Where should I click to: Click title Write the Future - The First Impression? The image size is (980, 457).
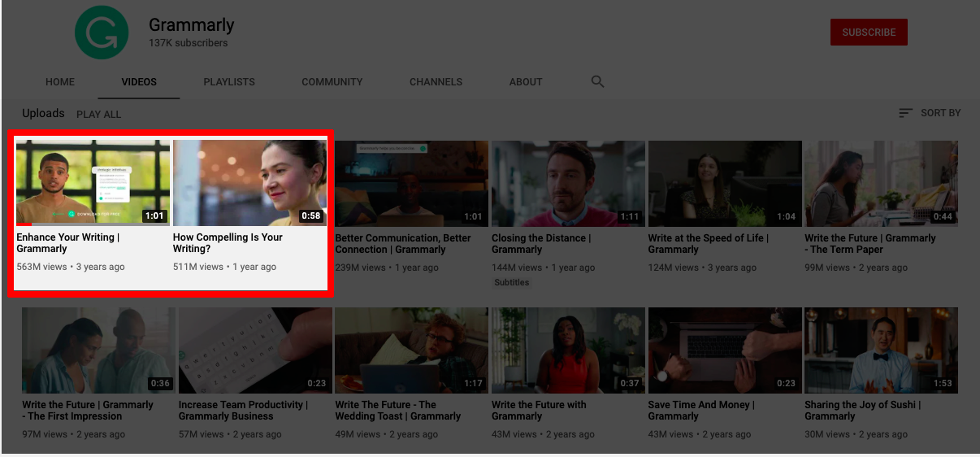(88, 411)
